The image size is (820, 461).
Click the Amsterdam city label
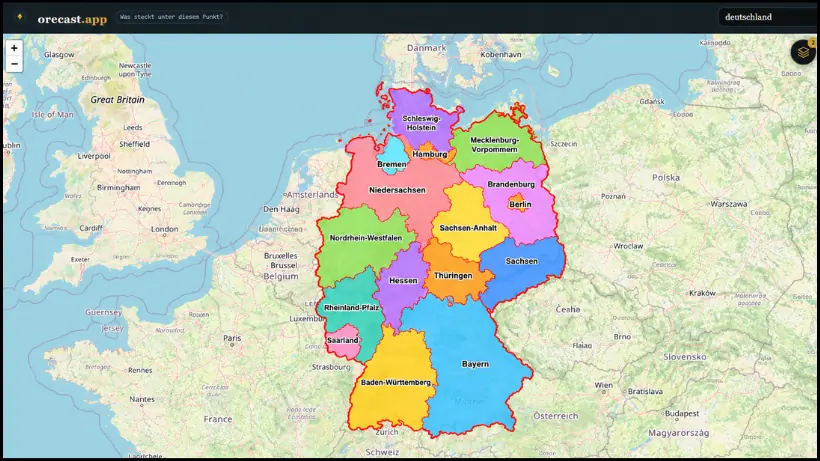point(312,194)
